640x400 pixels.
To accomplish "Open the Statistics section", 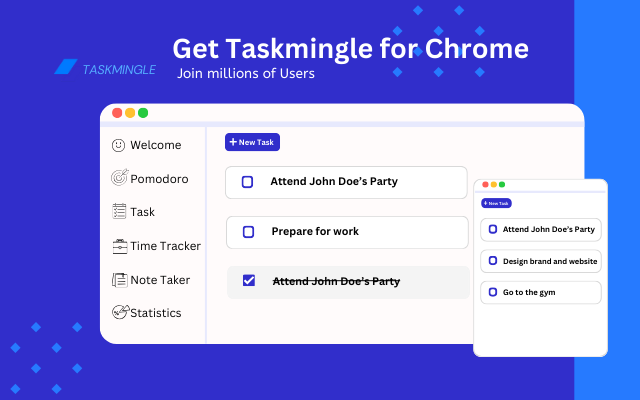I will [156, 313].
